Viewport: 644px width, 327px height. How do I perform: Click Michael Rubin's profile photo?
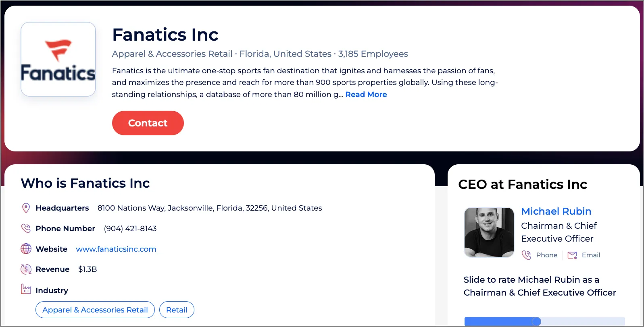[x=489, y=232]
